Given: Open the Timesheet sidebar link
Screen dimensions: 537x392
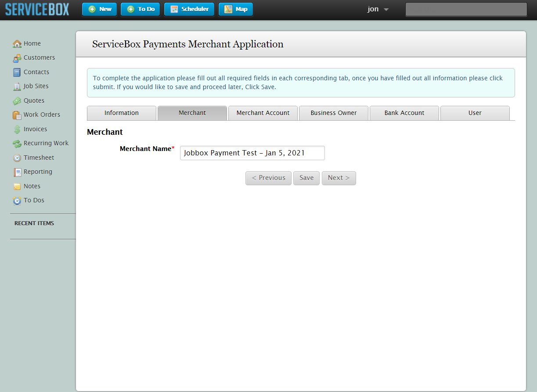Looking at the screenshot, I should point(39,158).
